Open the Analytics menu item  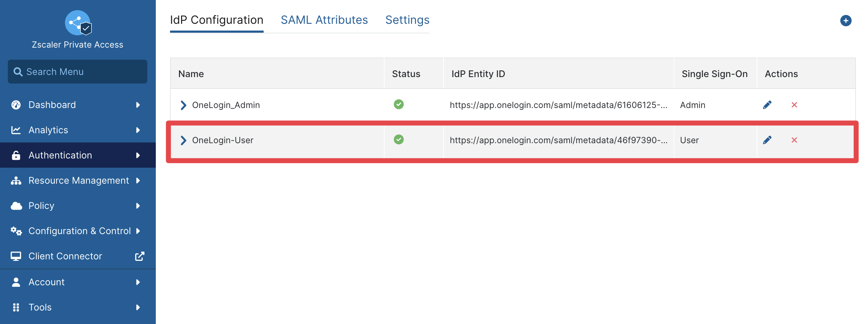tap(78, 130)
